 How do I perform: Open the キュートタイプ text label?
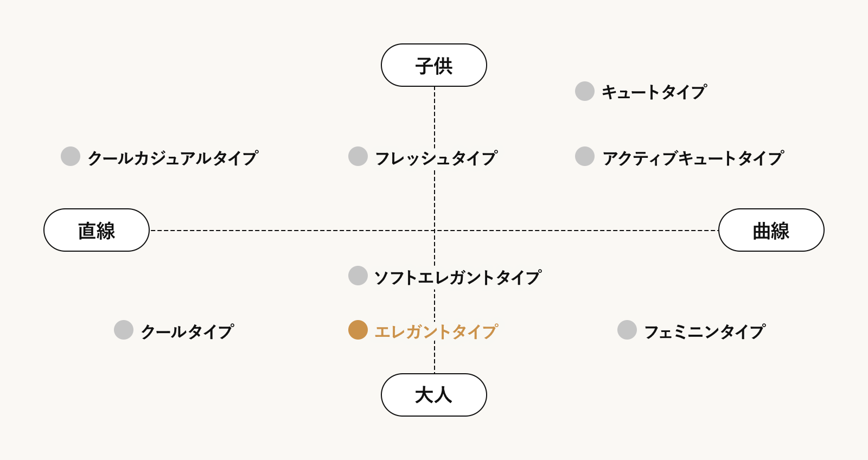tap(654, 92)
